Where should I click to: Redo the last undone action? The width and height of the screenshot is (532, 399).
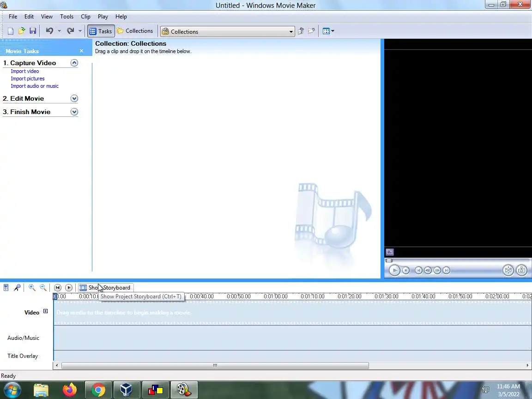pyautogui.click(x=70, y=31)
